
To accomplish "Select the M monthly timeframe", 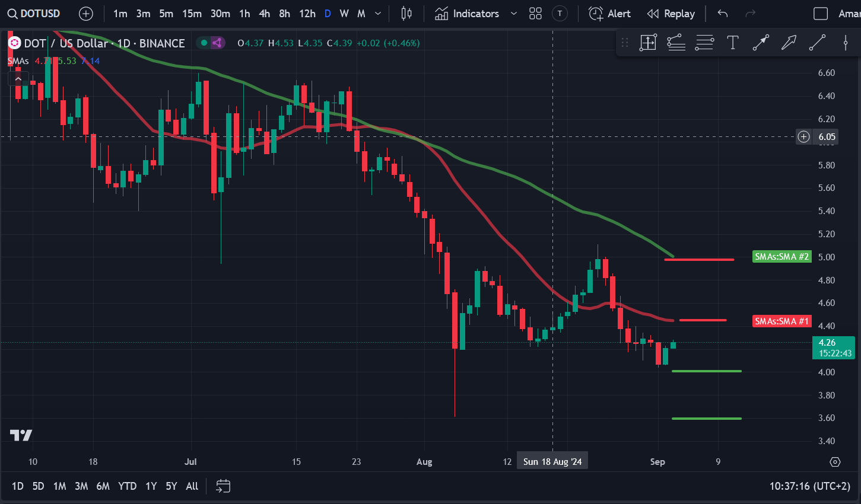I will [x=361, y=14].
